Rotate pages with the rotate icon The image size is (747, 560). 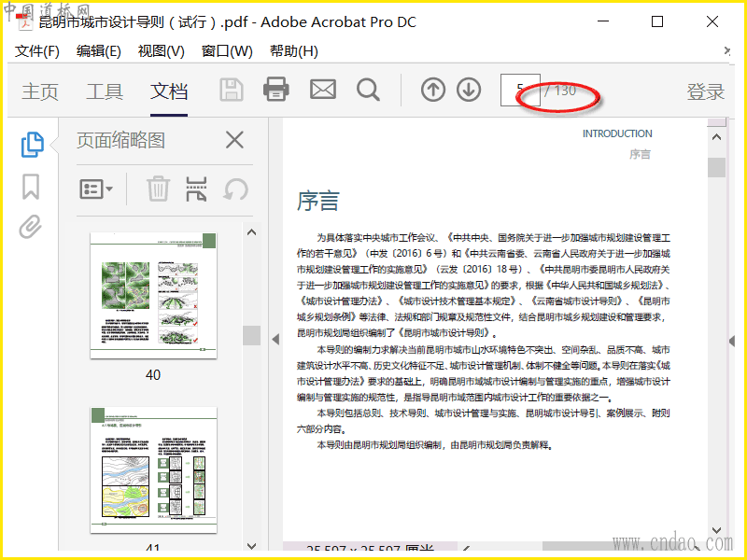[x=236, y=189]
